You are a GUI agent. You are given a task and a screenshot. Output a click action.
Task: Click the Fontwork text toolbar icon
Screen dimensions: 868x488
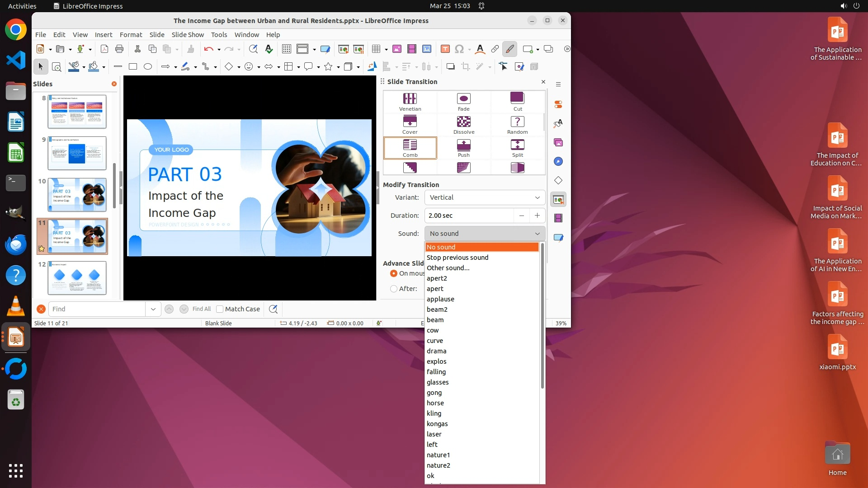(x=480, y=49)
